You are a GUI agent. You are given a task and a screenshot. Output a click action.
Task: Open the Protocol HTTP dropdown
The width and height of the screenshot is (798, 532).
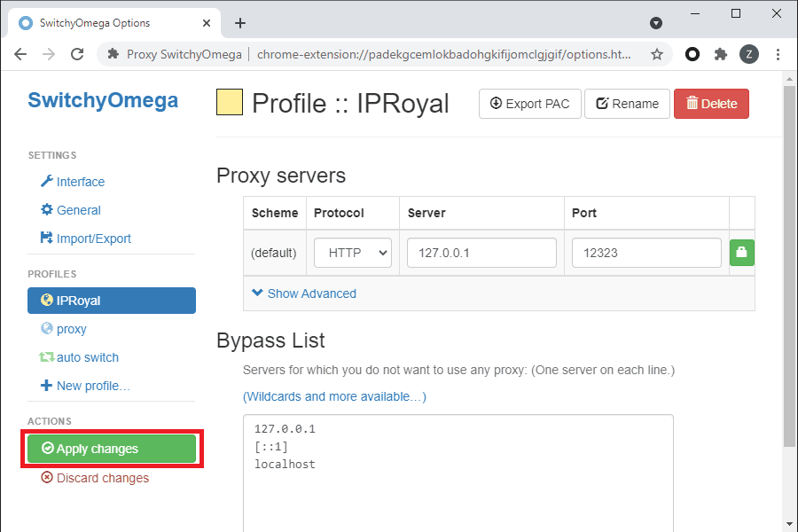pyautogui.click(x=353, y=253)
